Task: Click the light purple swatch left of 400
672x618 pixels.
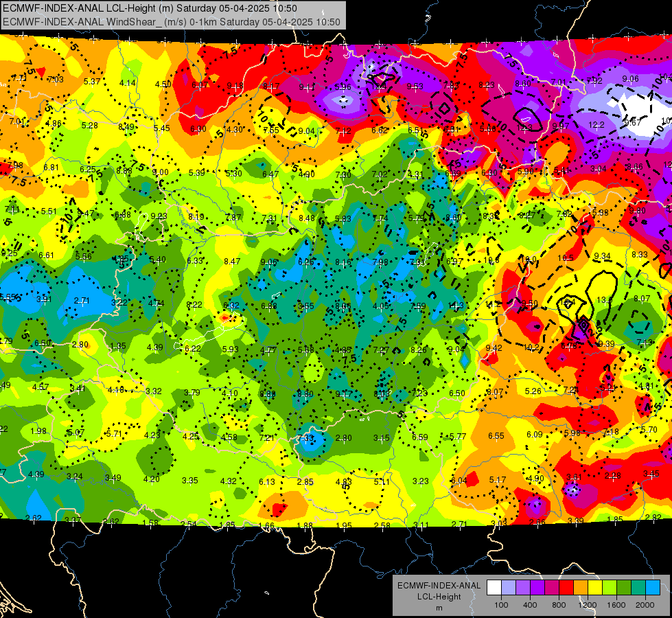Action: [523, 588]
